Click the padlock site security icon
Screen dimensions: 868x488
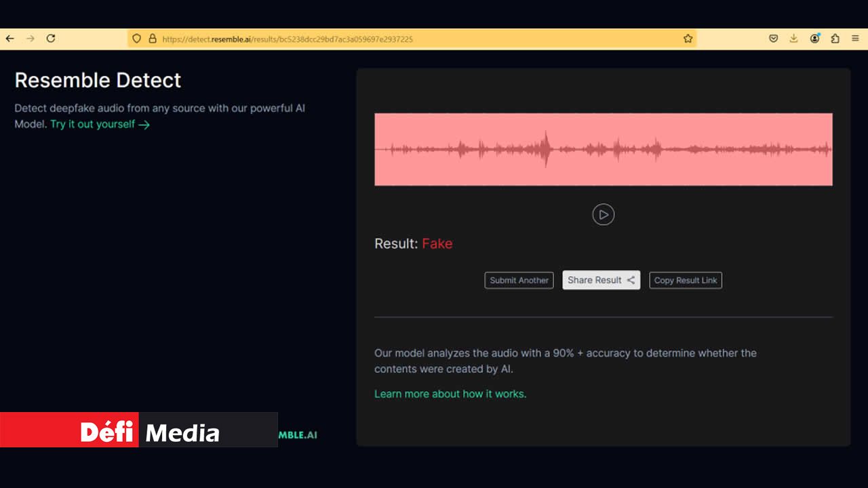[x=153, y=39]
